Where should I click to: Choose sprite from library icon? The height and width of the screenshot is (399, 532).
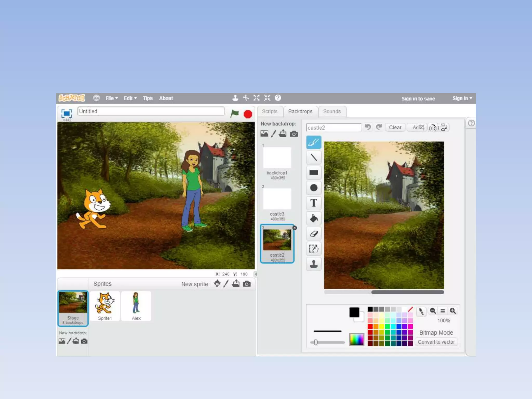[x=217, y=284]
